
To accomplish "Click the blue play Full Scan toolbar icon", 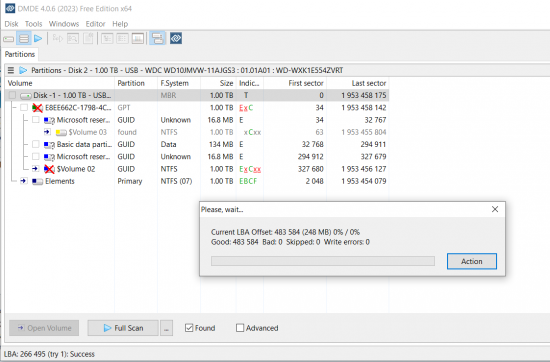I will tap(38, 39).
